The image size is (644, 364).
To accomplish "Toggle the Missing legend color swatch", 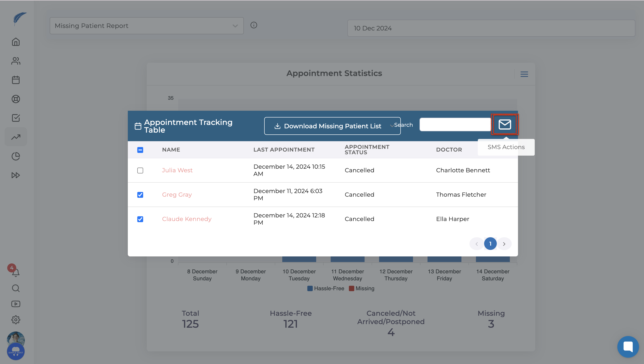I will pyautogui.click(x=351, y=288).
